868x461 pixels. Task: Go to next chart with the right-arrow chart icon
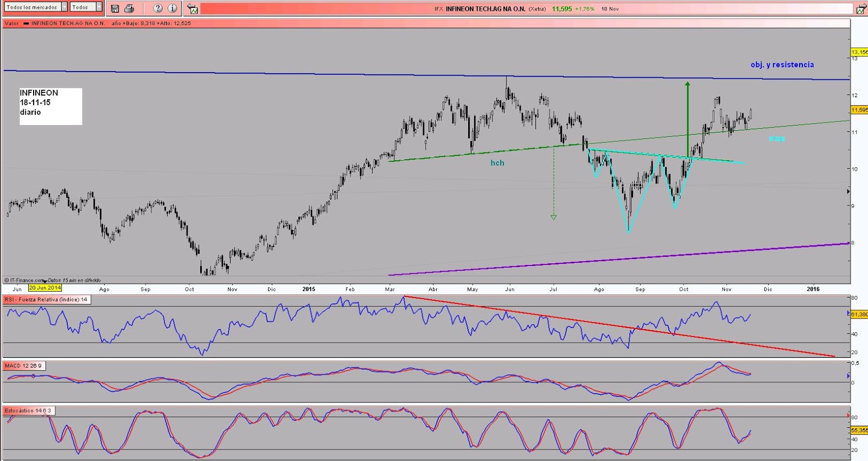[861, 9]
